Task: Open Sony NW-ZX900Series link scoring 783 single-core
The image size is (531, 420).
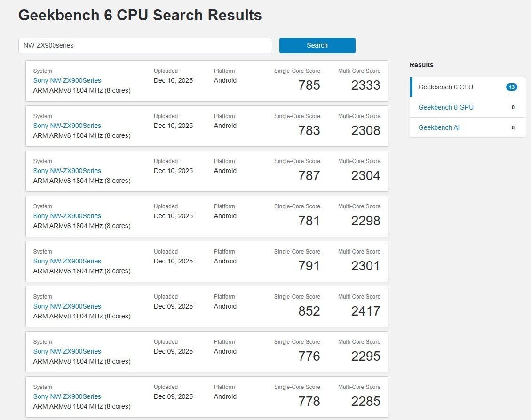Action: [67, 126]
